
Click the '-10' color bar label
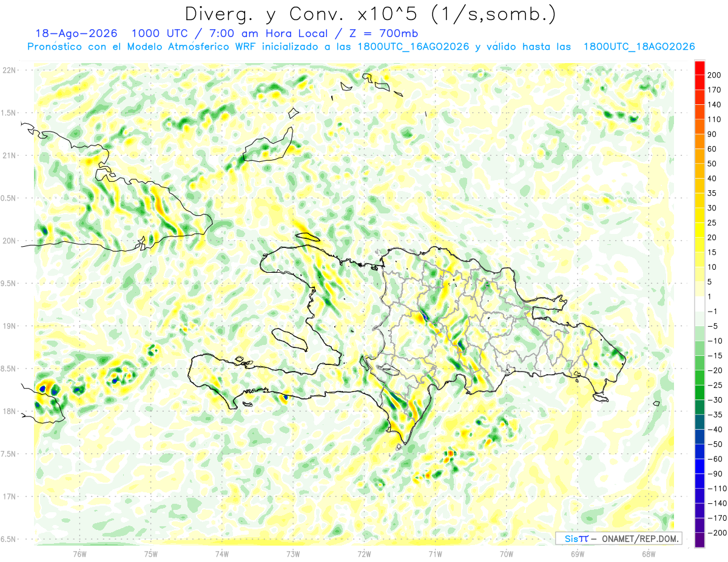(x=716, y=341)
